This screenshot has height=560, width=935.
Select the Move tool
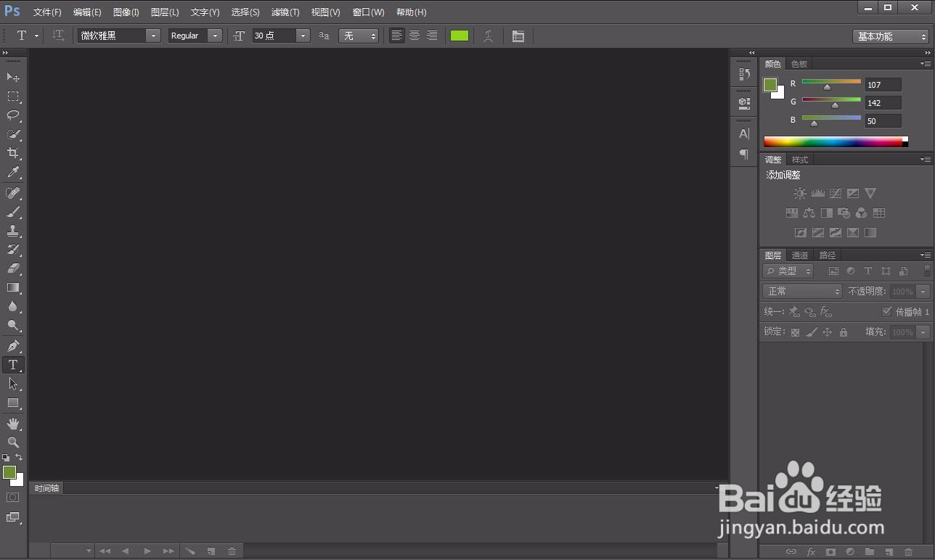[13, 78]
